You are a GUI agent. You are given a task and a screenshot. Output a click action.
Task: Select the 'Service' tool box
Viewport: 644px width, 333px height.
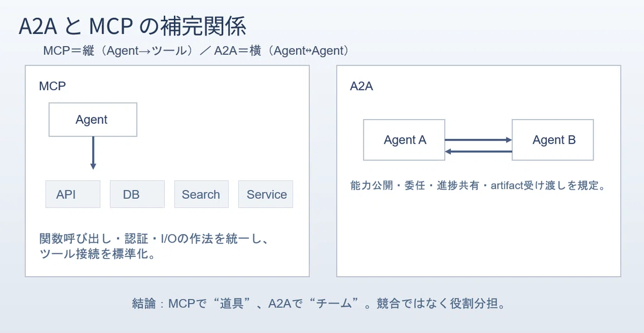[266, 194]
